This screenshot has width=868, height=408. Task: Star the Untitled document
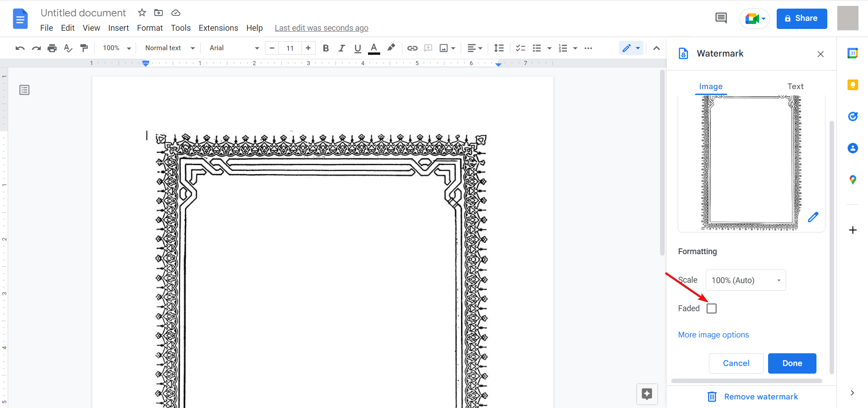coord(142,13)
